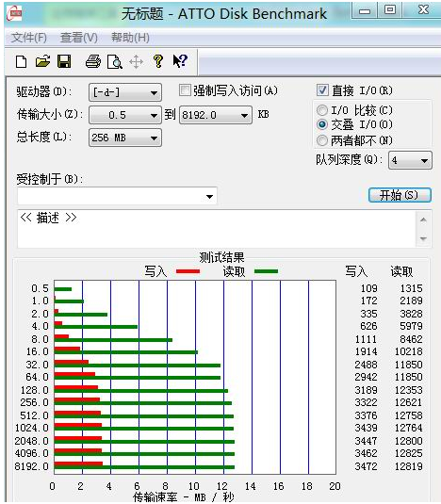This screenshot has height=504, width=441.
Task: Click the New document toolbar icon
Action: tap(22, 61)
